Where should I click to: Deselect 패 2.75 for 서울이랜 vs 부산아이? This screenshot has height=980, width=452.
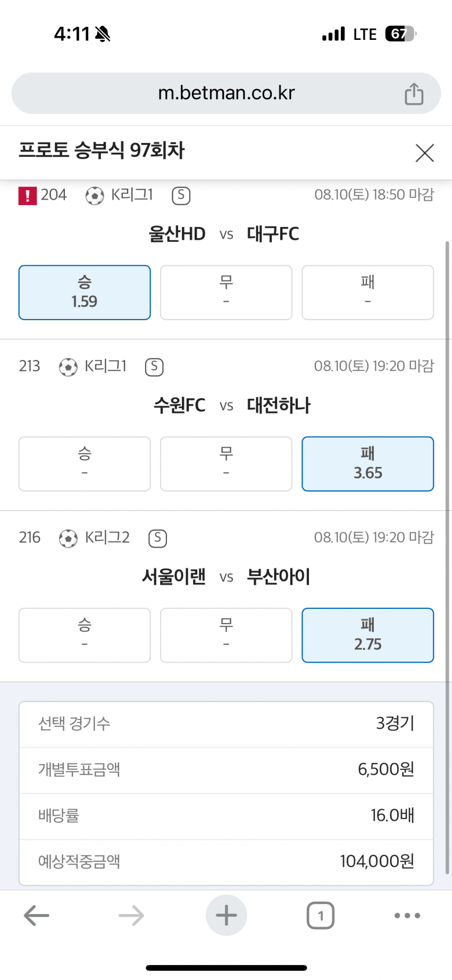coord(367,635)
